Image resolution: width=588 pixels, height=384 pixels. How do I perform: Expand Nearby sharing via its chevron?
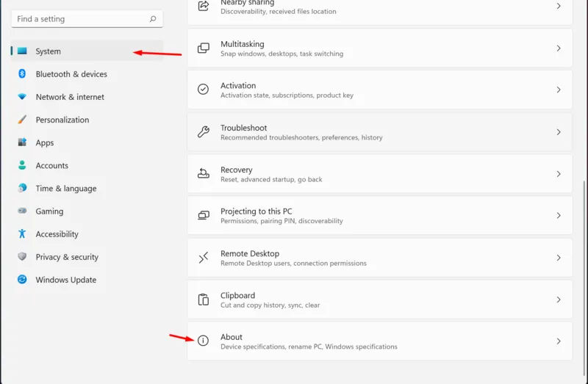click(559, 6)
